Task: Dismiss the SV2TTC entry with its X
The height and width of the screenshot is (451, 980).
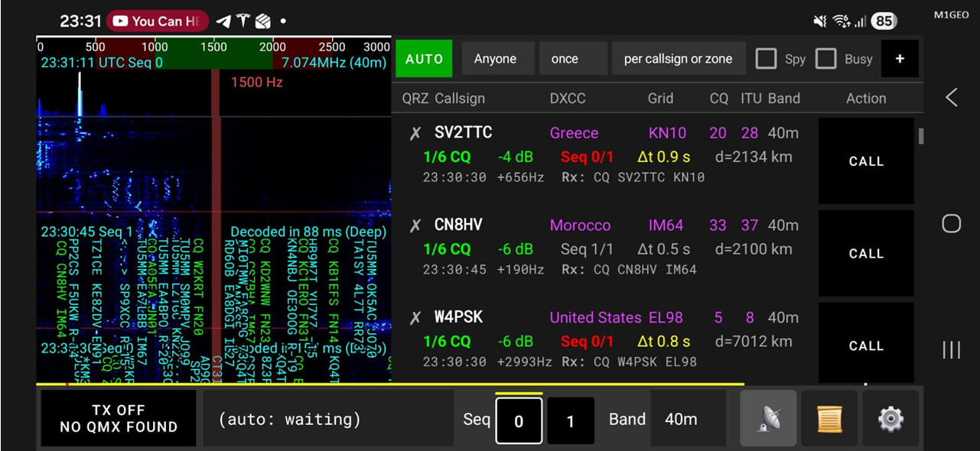Action: click(x=415, y=134)
